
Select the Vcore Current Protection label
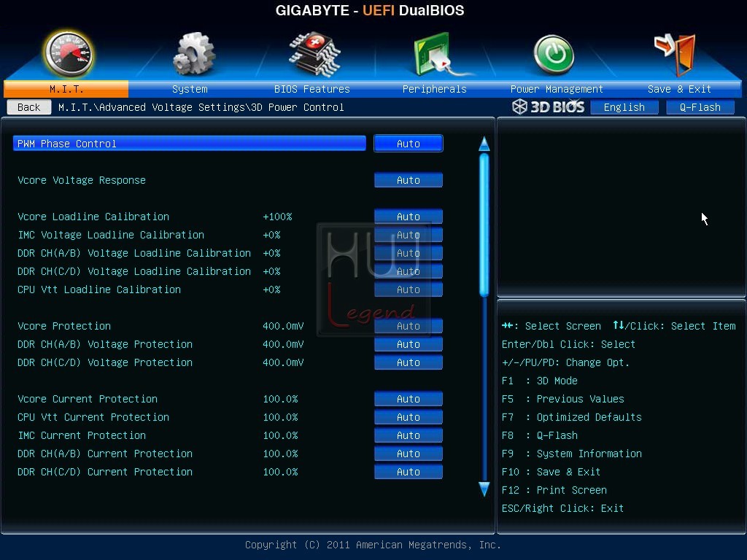pyautogui.click(x=88, y=399)
